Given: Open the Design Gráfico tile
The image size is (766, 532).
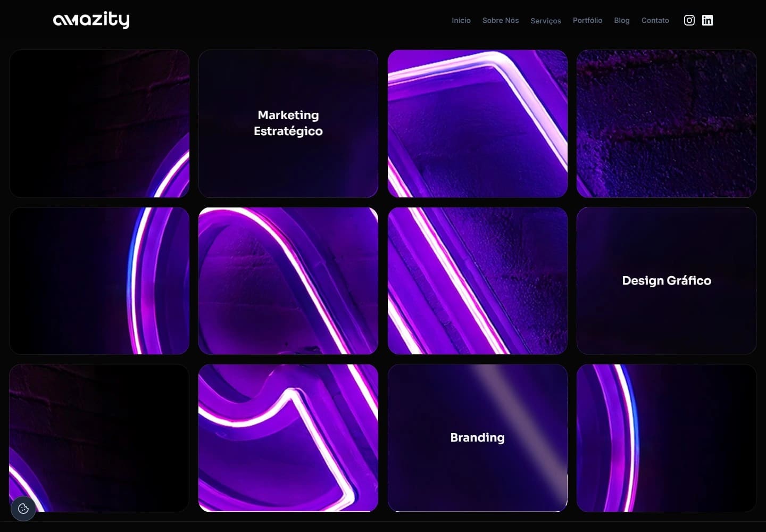Looking at the screenshot, I should (x=667, y=281).
